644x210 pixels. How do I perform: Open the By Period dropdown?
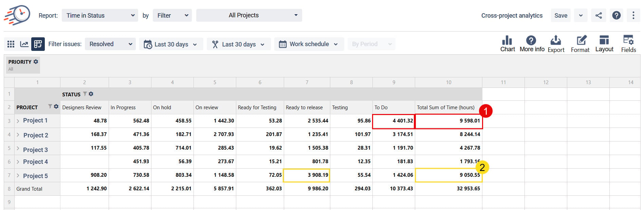point(371,44)
